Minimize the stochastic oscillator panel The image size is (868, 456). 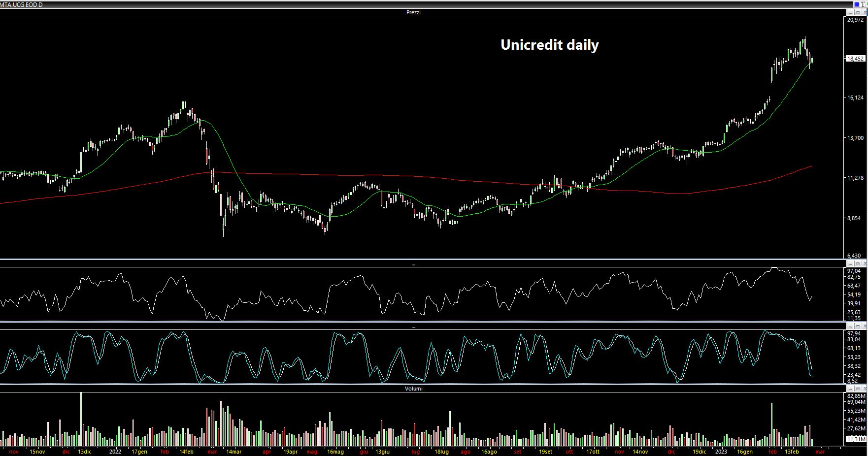[850, 326]
